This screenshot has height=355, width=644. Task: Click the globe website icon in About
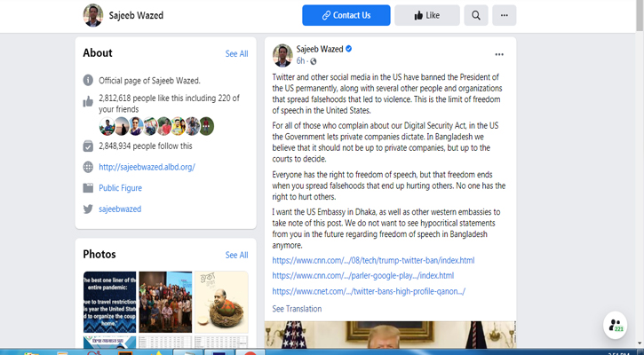point(88,167)
